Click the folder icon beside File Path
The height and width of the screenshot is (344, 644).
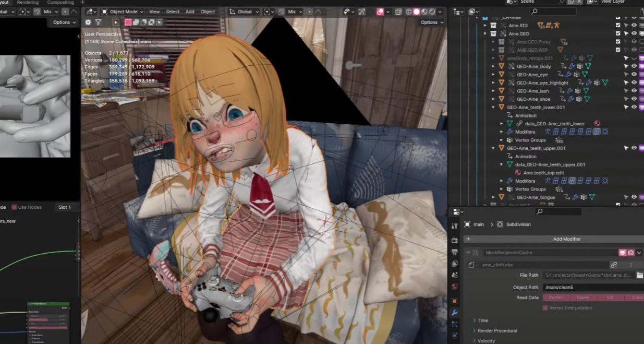point(639,275)
